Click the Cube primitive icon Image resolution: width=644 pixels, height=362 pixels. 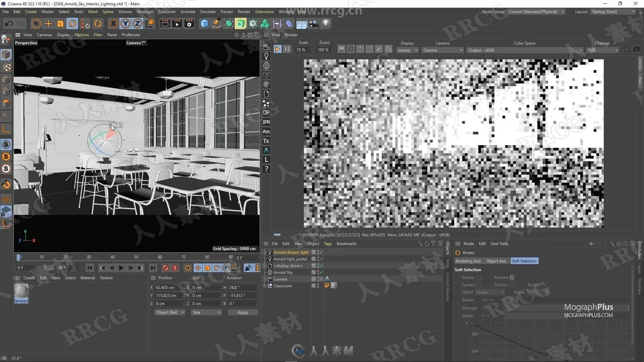tap(204, 23)
